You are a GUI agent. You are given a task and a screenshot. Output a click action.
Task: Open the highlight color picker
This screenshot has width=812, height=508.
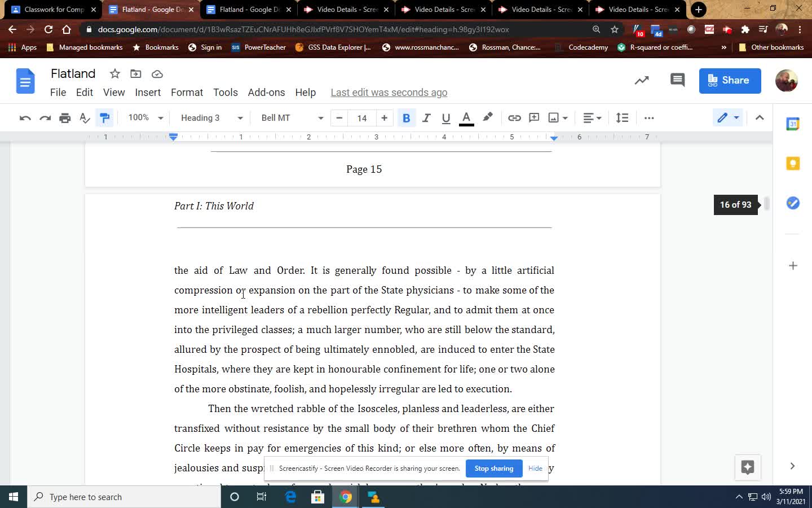[488, 118]
